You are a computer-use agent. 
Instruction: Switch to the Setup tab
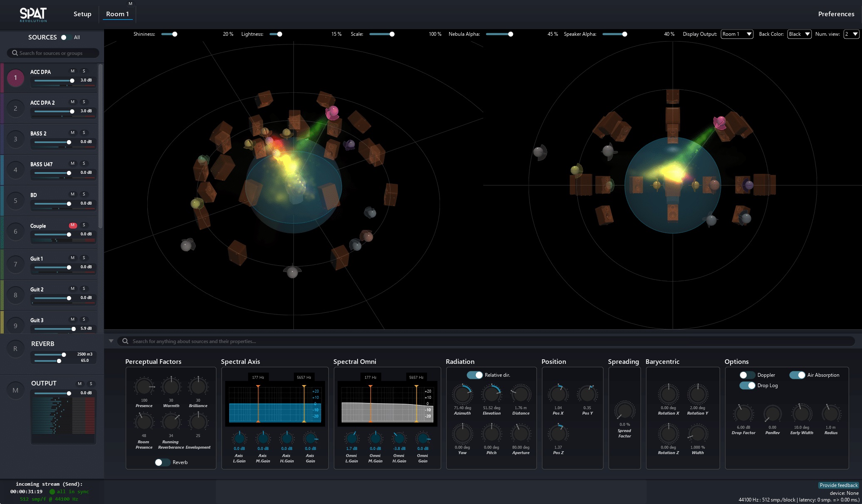pyautogui.click(x=82, y=14)
